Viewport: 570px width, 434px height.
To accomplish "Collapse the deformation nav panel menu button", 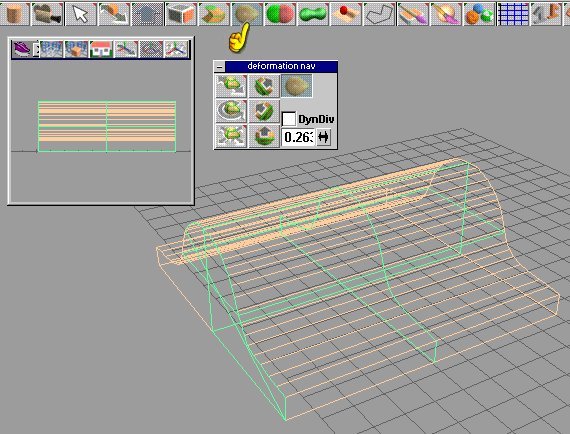I will click(x=220, y=67).
